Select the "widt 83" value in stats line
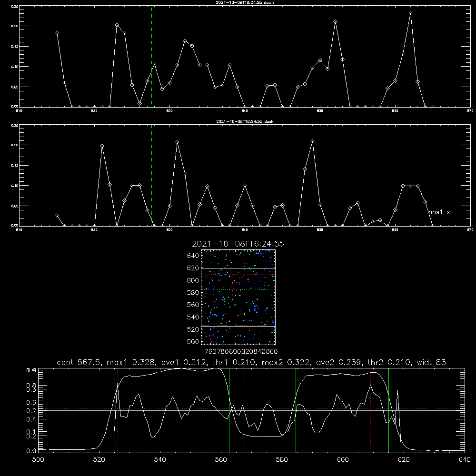Viewport: 476px width, 476px height. (x=431, y=362)
